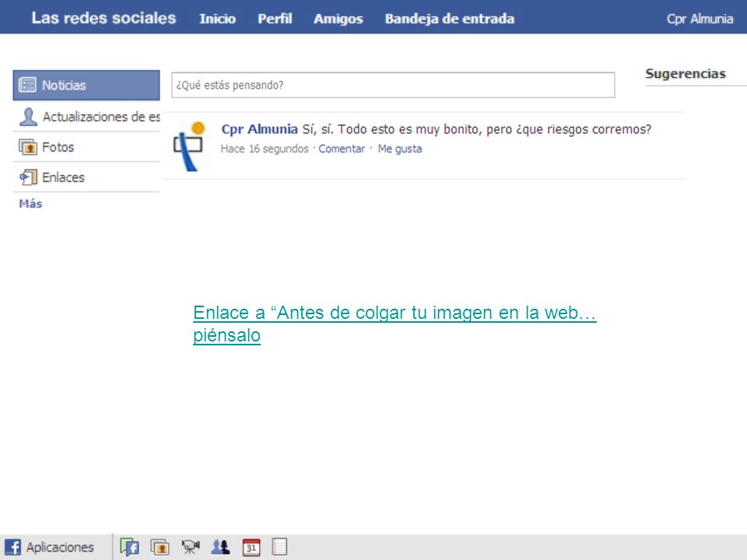Open the groups people icon in bottom bar
Viewport: 747px width, 560px height.
click(x=220, y=547)
